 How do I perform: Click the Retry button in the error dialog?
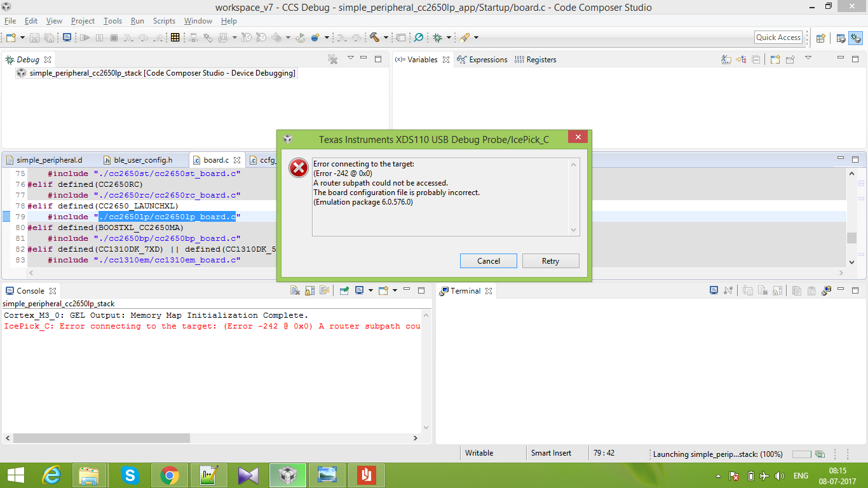(550, 261)
